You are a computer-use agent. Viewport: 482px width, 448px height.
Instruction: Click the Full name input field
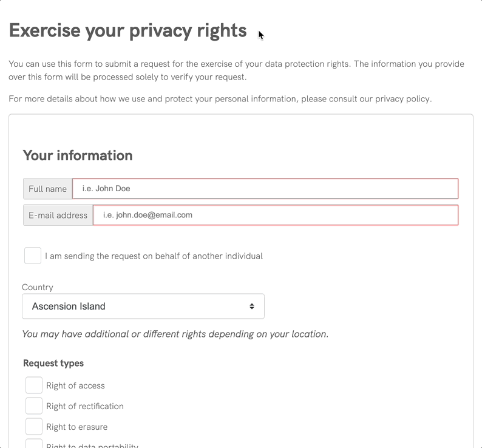click(x=265, y=189)
